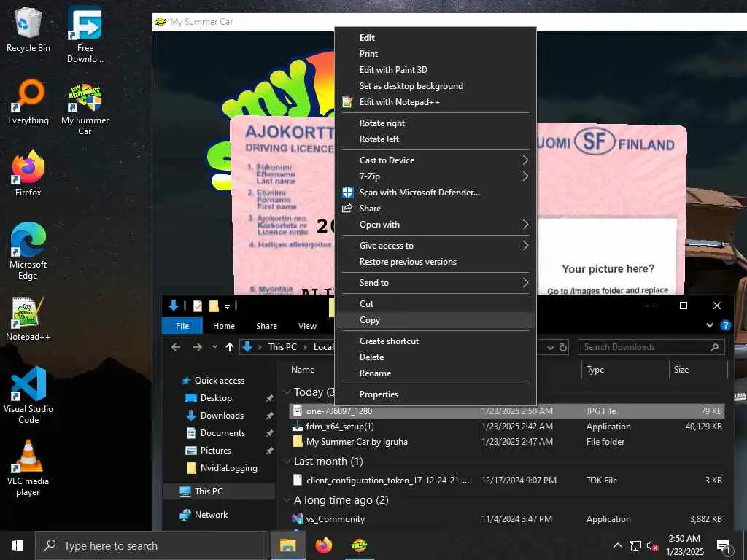Click Properties in the context menu

coord(436,394)
